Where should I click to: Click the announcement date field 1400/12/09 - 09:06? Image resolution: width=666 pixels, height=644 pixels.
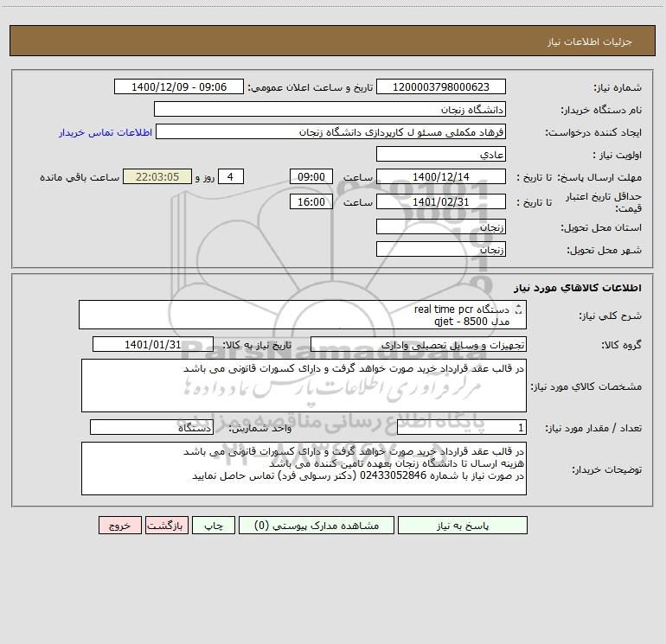(179, 87)
